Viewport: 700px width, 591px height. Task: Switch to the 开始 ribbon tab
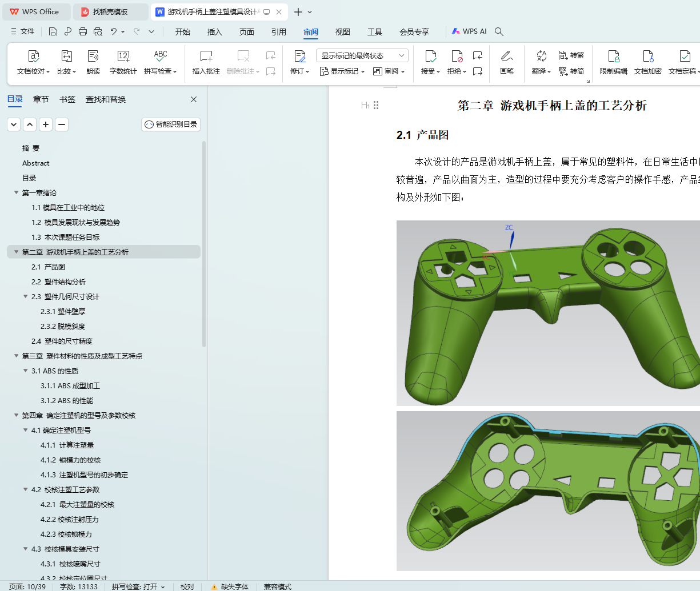[x=183, y=32]
